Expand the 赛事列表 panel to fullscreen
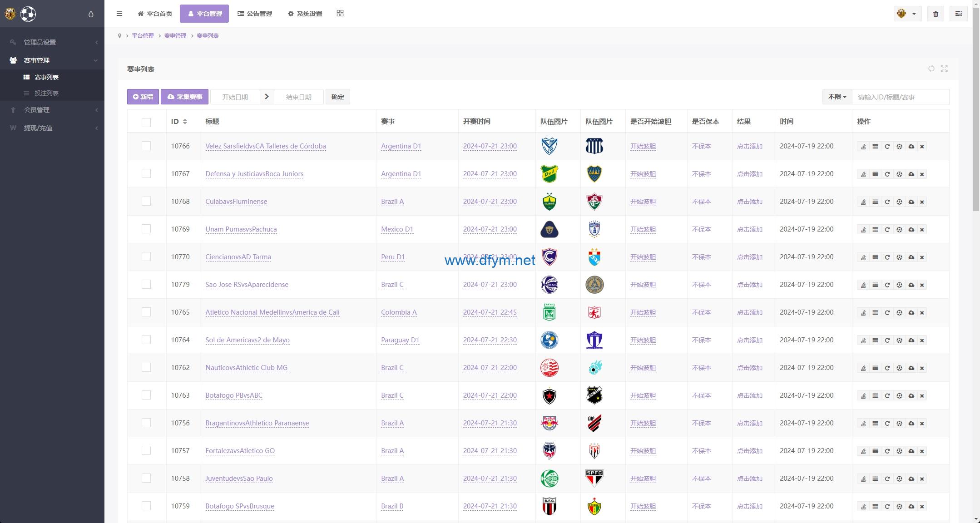 click(x=944, y=69)
